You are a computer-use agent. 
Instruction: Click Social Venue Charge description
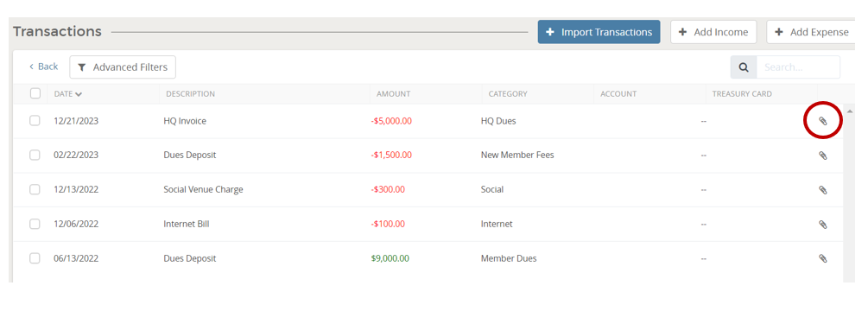pos(203,189)
